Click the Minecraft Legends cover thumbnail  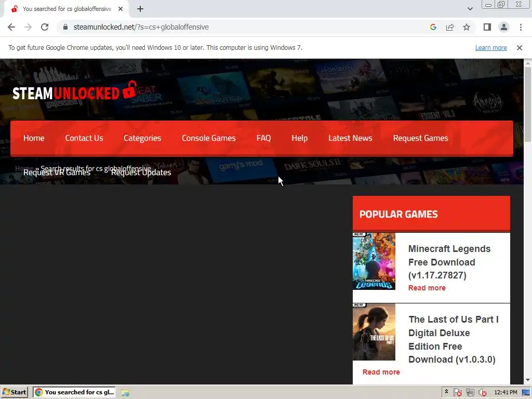pos(374,261)
